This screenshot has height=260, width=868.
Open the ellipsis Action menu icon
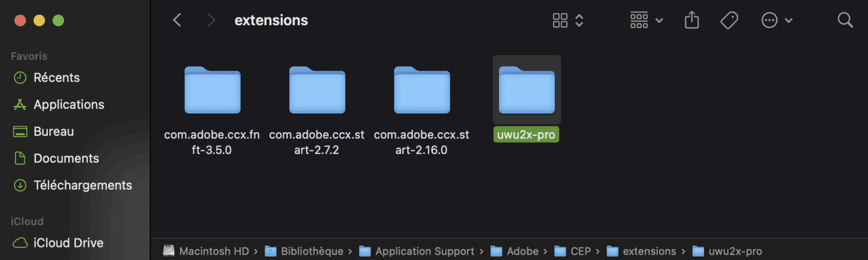[769, 20]
